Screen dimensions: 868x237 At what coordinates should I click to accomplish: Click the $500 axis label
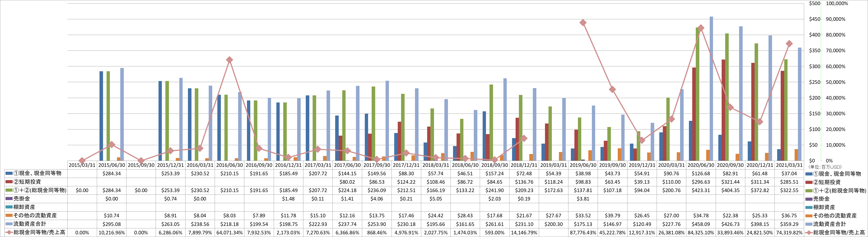pos(814,3)
